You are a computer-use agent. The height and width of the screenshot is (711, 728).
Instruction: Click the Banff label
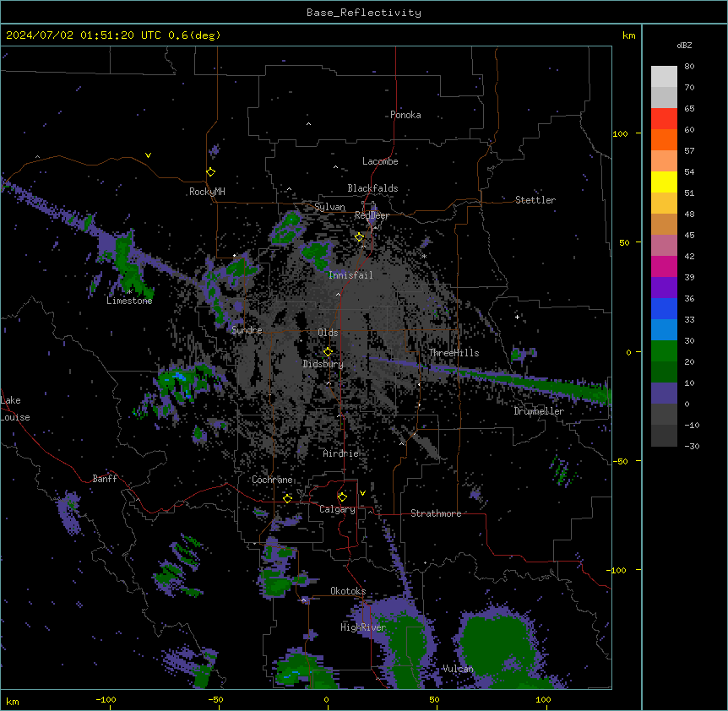105,479
